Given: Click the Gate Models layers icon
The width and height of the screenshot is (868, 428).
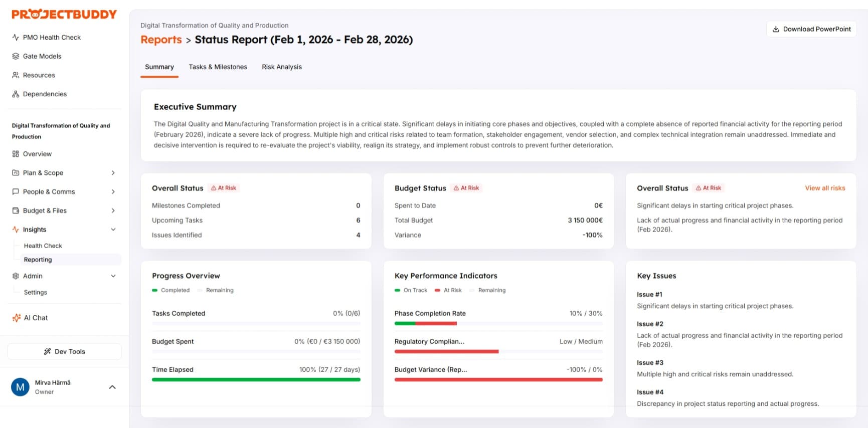Looking at the screenshot, I should pos(16,56).
